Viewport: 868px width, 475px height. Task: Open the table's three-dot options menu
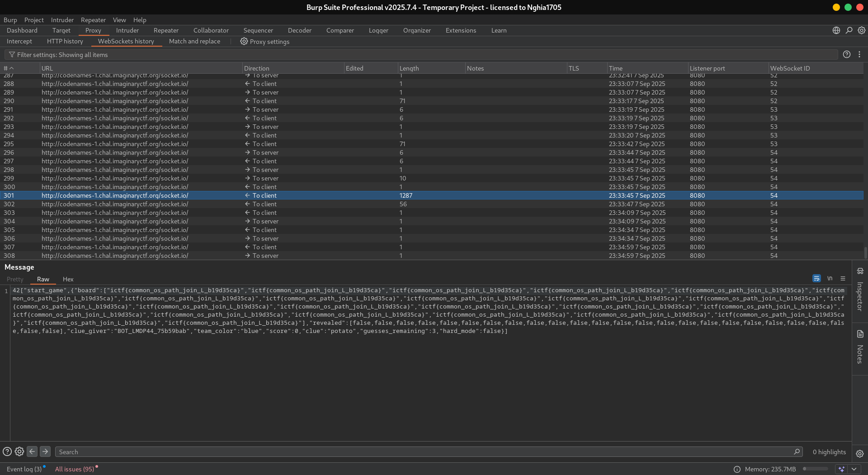859,54
